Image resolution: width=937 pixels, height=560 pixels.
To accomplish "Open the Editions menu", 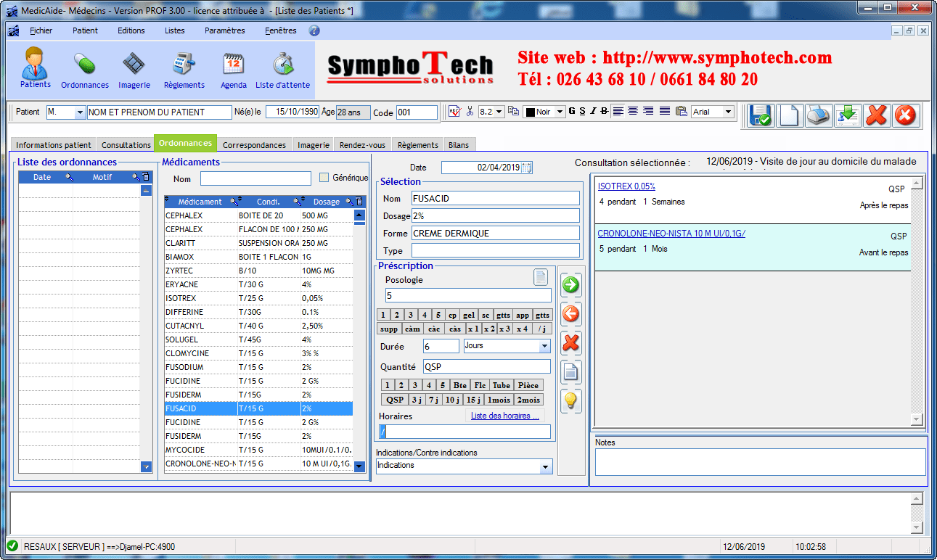I will [x=131, y=30].
